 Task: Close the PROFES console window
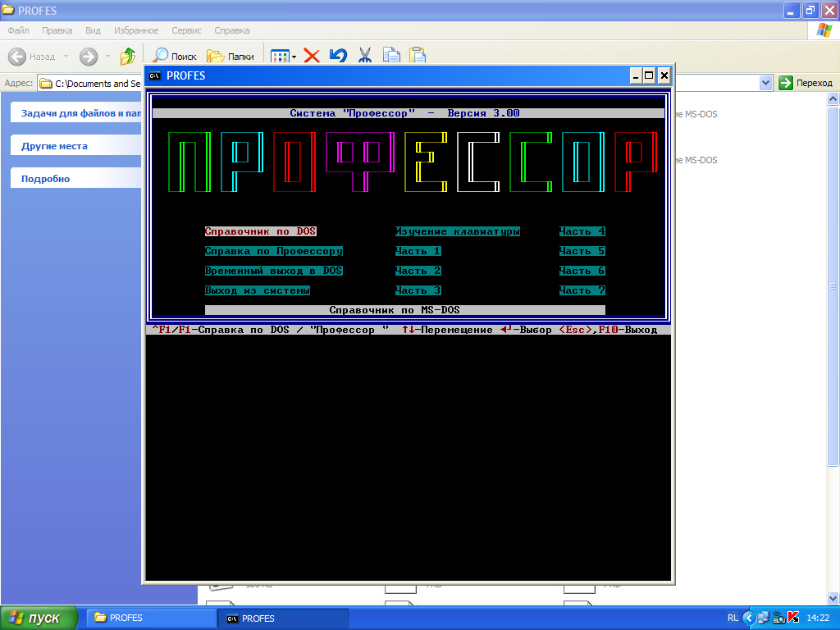click(x=664, y=75)
